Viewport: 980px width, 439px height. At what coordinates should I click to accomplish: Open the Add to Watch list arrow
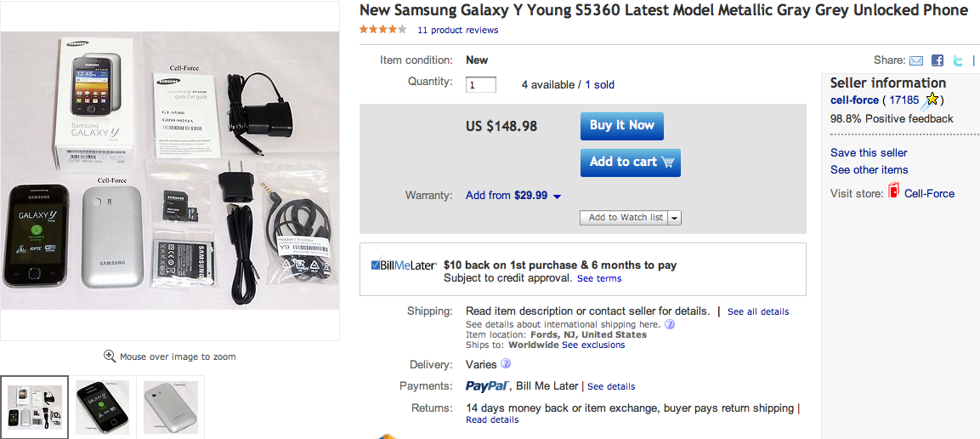pos(675,218)
